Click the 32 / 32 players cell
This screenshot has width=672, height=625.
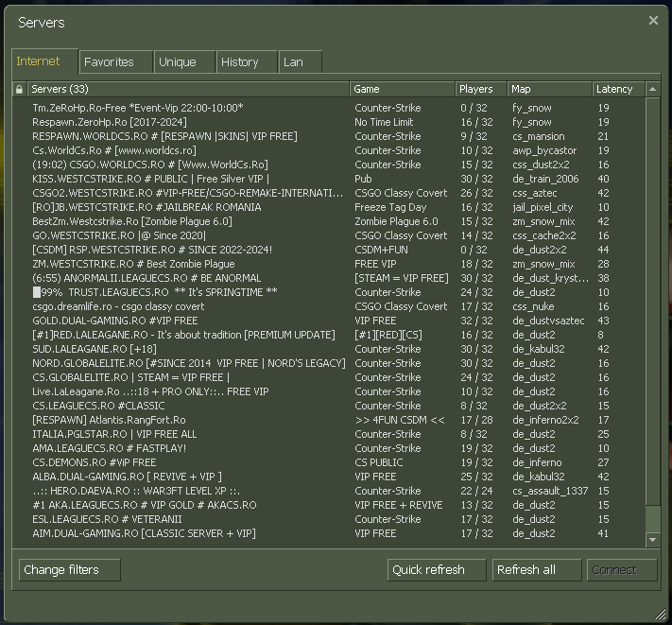click(x=476, y=321)
